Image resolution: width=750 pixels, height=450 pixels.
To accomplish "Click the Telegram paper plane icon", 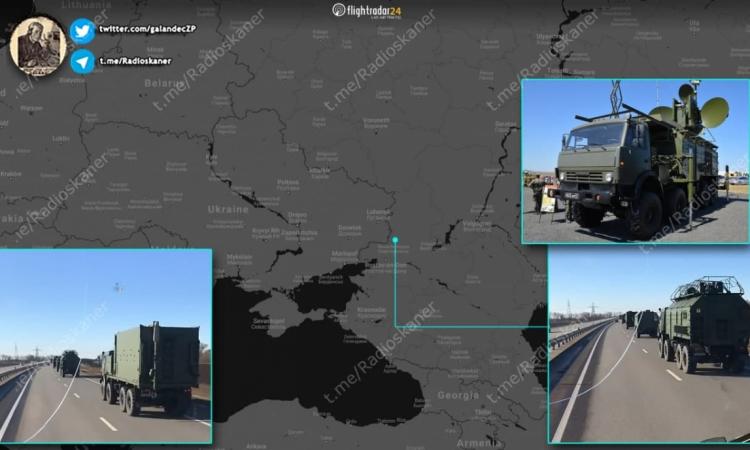I will (82, 61).
